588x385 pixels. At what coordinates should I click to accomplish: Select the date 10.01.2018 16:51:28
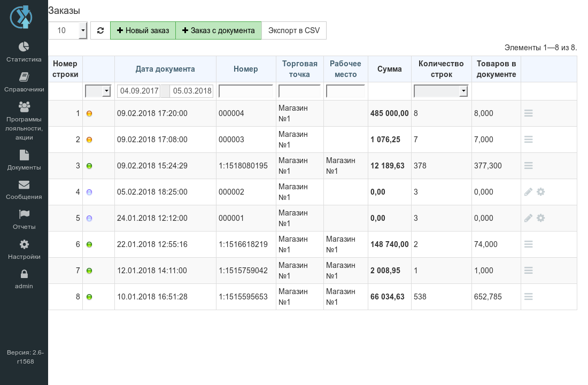(152, 296)
